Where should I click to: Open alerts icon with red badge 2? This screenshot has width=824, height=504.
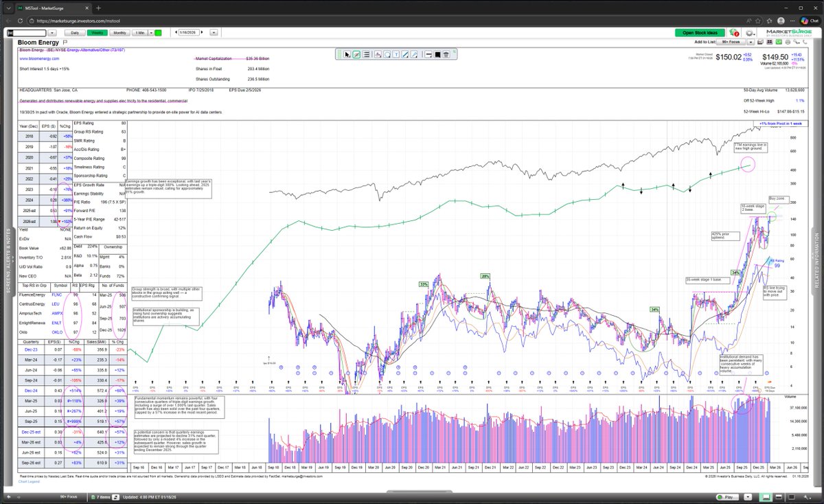click(x=734, y=32)
